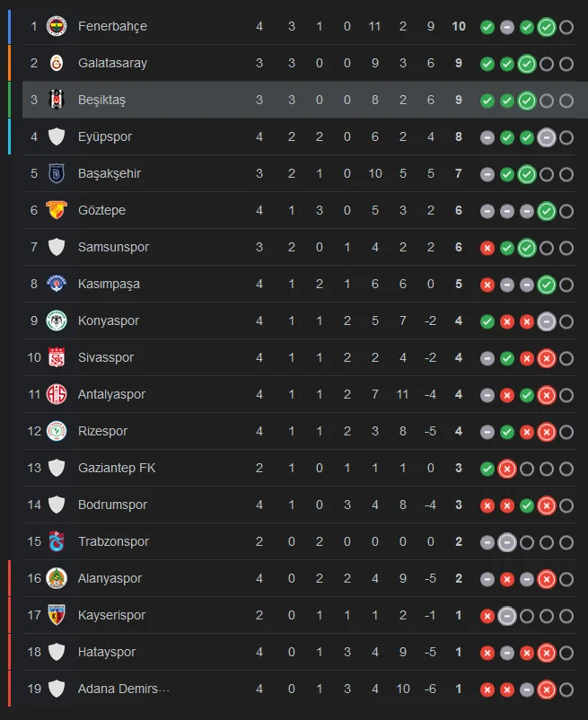Click the Galatasaray team logo
Viewport: 588px width, 720px height.
pyautogui.click(x=57, y=63)
